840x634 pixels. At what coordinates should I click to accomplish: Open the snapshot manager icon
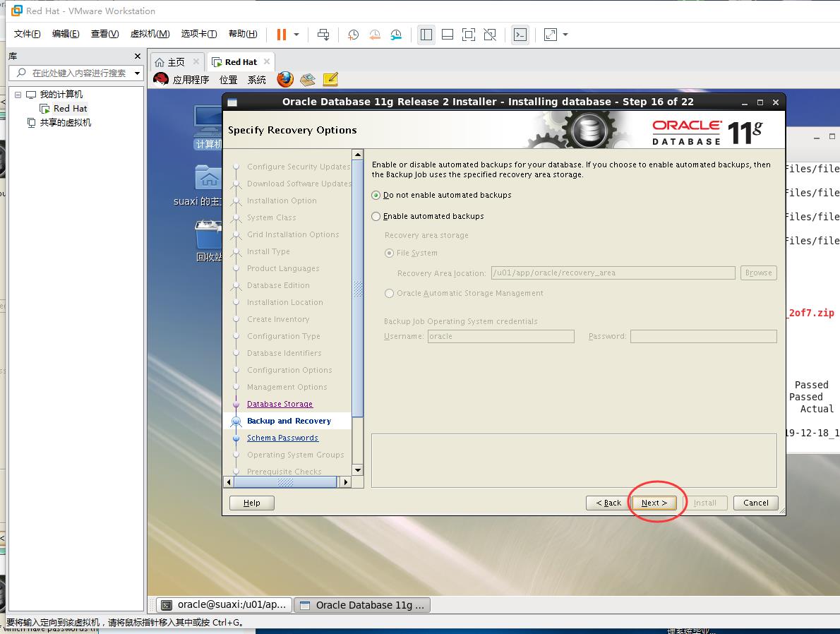click(396, 35)
